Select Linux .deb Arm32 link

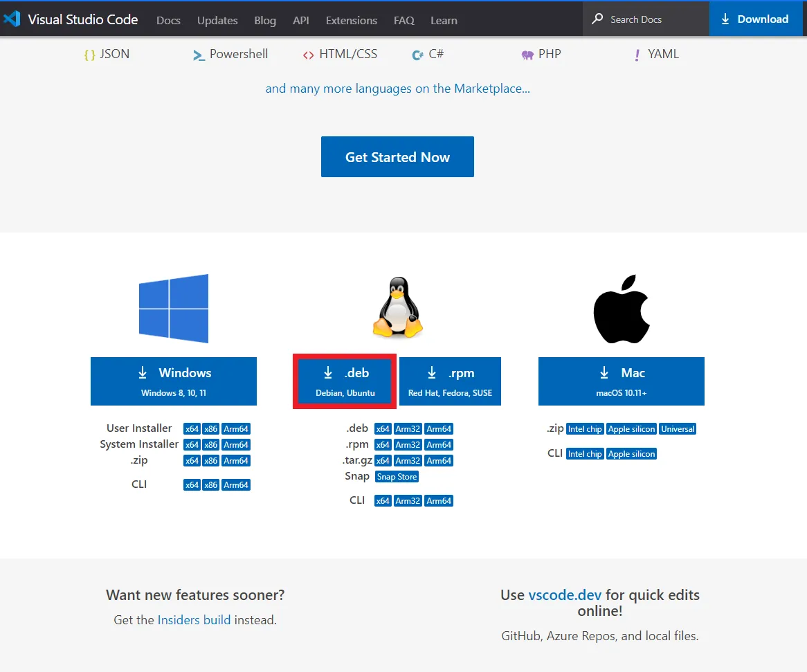408,428
